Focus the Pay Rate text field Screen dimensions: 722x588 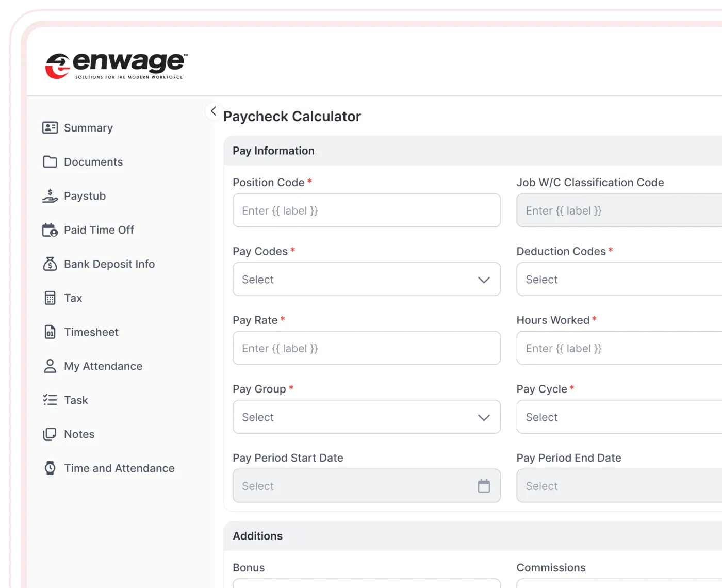pyautogui.click(x=367, y=348)
